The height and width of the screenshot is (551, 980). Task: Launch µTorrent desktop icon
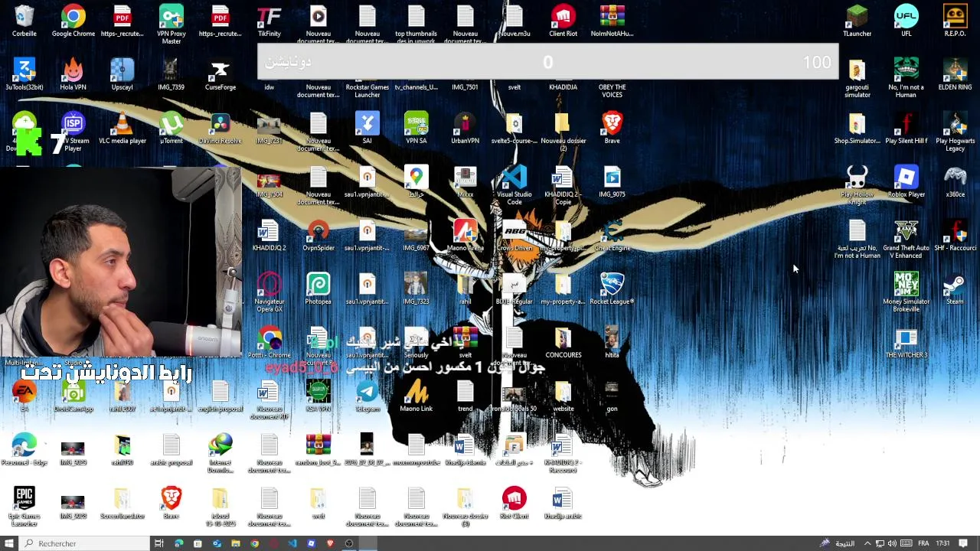pos(171,128)
